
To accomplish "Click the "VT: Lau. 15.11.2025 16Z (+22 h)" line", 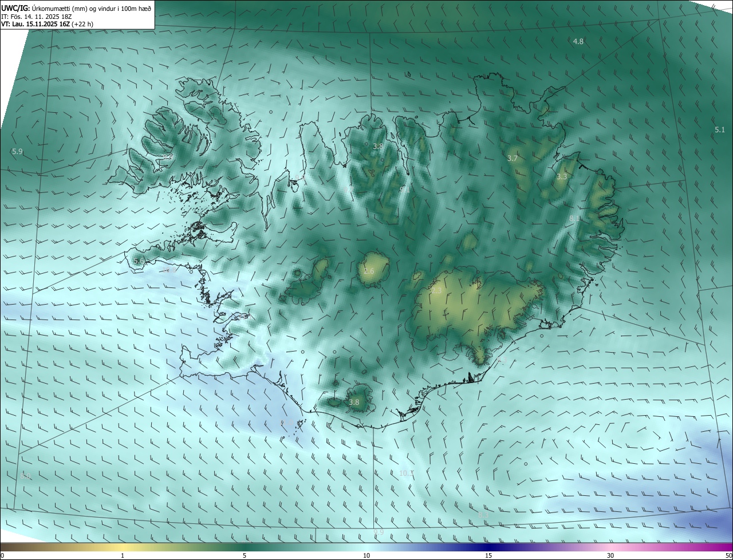I will pyautogui.click(x=48, y=25).
